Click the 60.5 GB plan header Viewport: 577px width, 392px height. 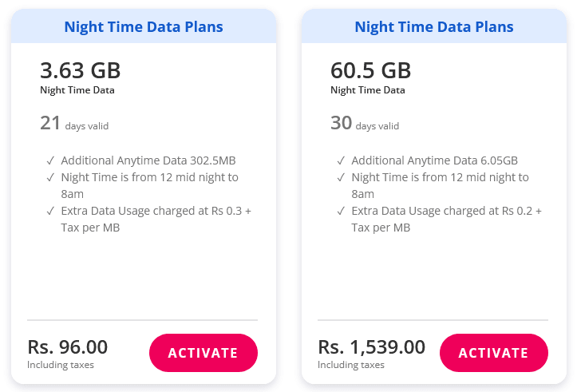434,27
